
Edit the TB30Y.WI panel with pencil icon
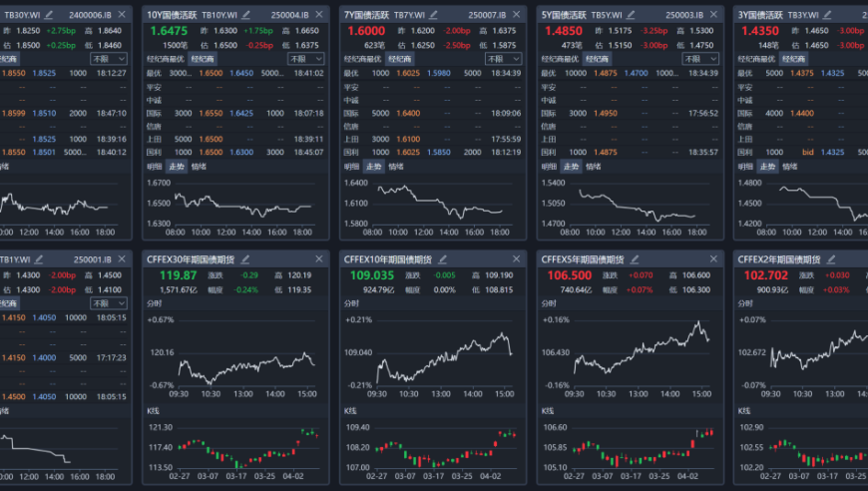49,14
